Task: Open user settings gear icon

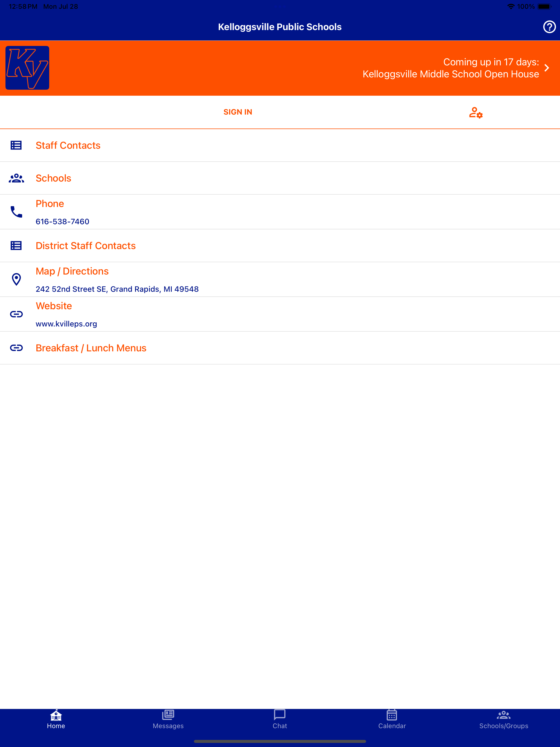Action: coord(476,112)
